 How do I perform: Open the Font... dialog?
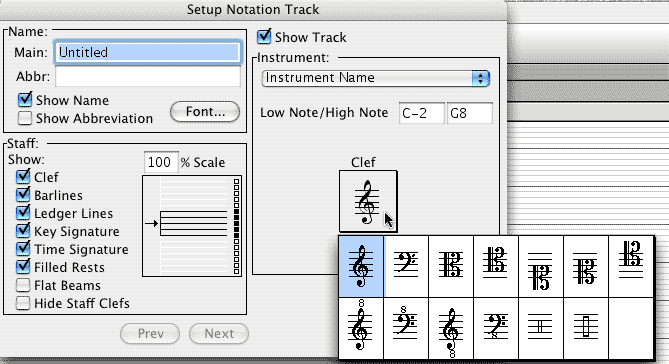[205, 112]
